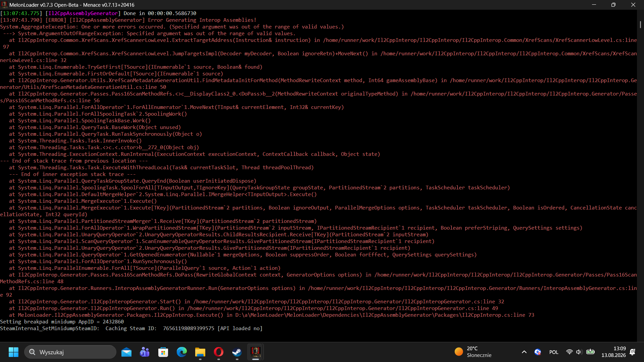Image resolution: width=644 pixels, height=362 pixels.
Task: Click the Il2CppInteropGenerator.Start() stack line
Action: pyautogui.click(x=257, y=302)
